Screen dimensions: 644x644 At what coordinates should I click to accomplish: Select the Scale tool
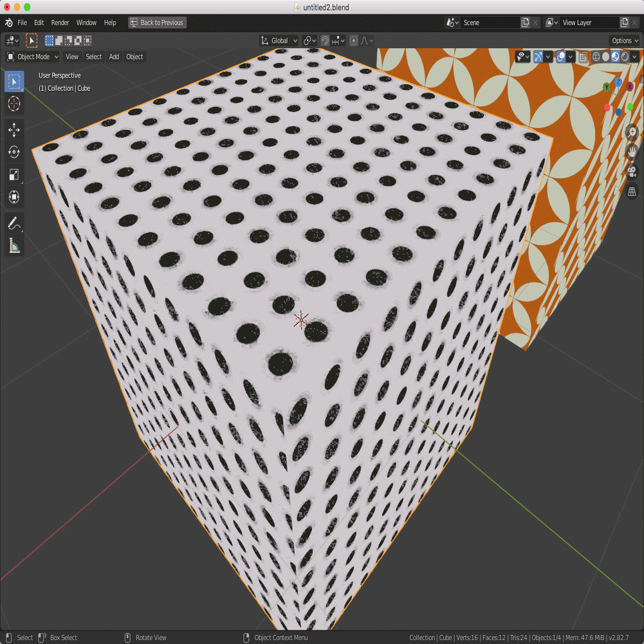(14, 174)
